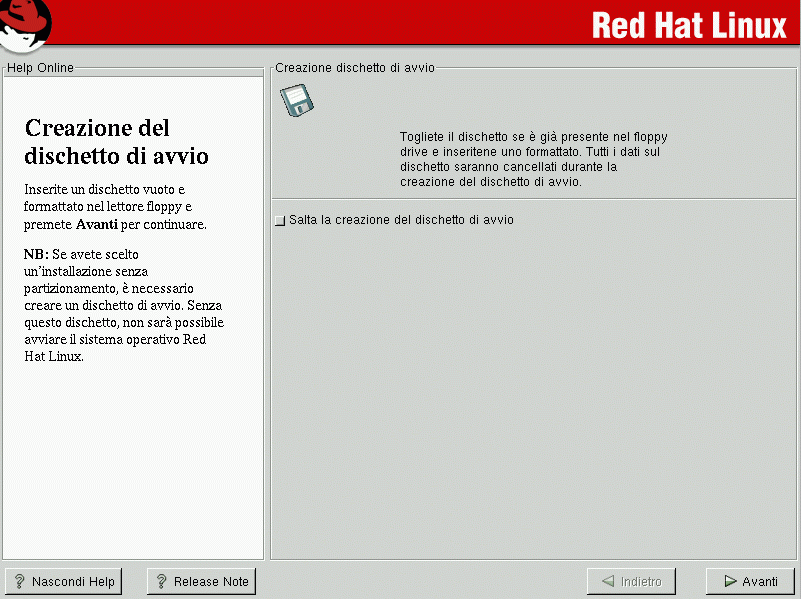801x599 pixels.
Task: Click the question mark icon beside Release Note
Action: pyautogui.click(x=161, y=581)
